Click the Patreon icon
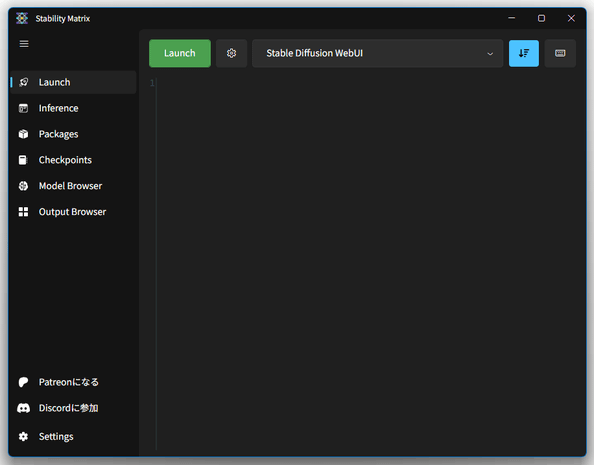The image size is (594, 465). point(23,382)
